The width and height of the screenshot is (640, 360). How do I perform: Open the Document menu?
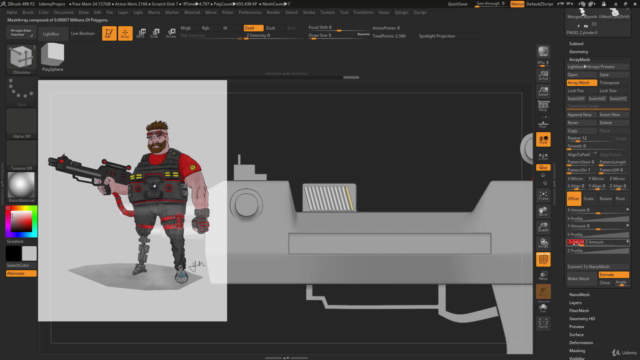[64, 12]
